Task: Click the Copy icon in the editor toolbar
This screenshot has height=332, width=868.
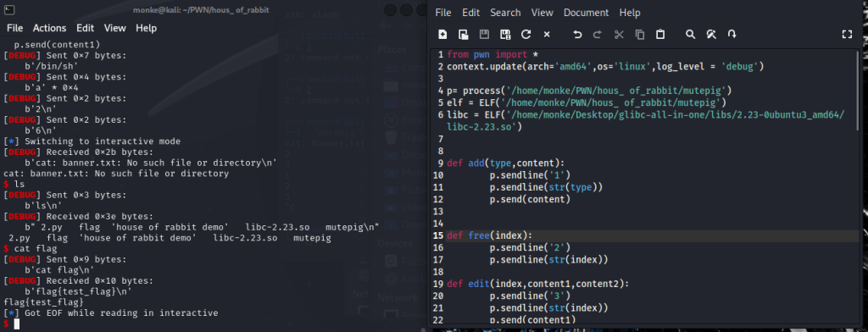Action: 640,35
